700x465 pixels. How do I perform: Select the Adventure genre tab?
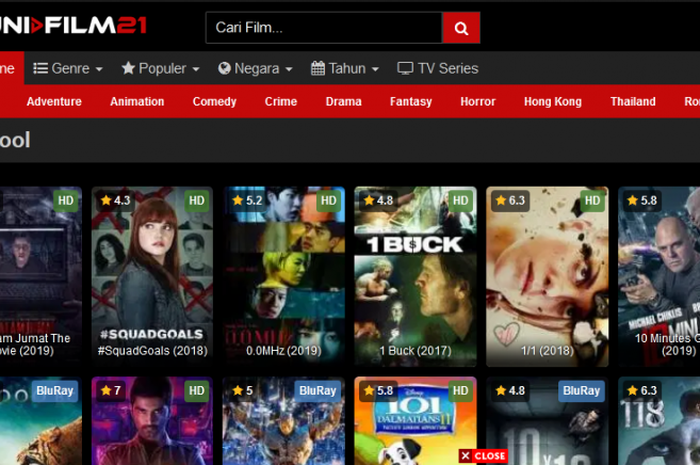[54, 101]
